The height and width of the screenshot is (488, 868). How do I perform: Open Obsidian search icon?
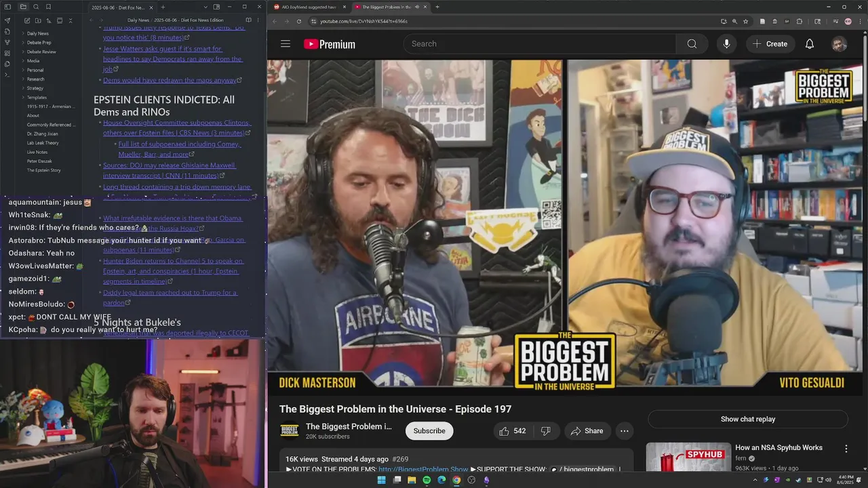(36, 7)
